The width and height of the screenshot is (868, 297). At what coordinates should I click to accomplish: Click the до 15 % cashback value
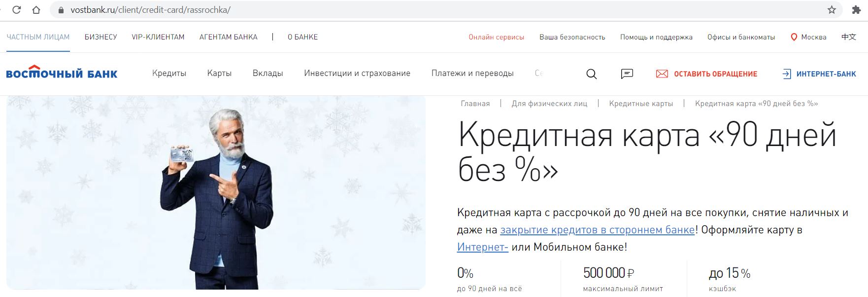[730, 273]
